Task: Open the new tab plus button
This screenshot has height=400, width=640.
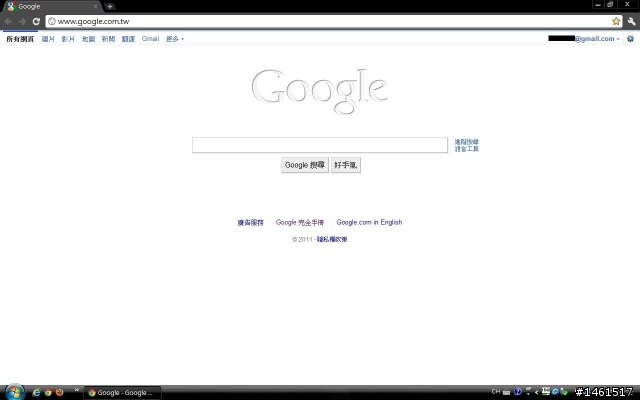Action: (110, 6)
